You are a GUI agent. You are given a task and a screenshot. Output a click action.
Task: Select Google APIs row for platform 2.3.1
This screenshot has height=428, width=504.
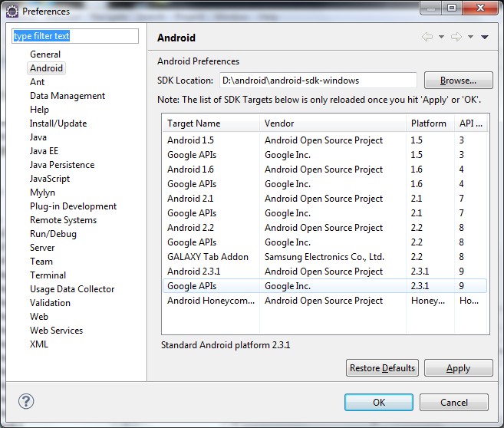tap(325, 286)
